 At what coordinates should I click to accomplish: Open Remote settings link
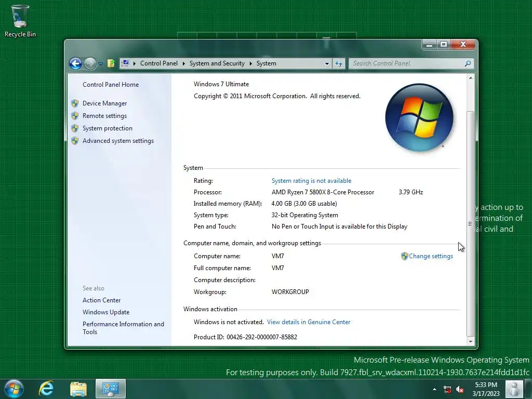tap(104, 116)
